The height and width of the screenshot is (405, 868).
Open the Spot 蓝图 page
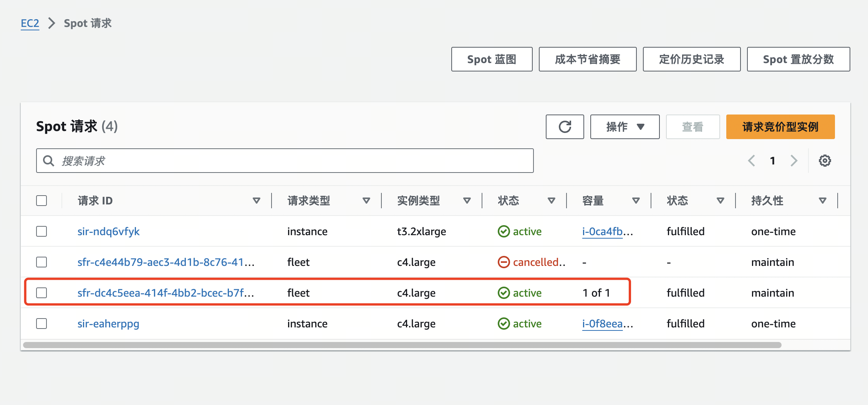tap(492, 59)
